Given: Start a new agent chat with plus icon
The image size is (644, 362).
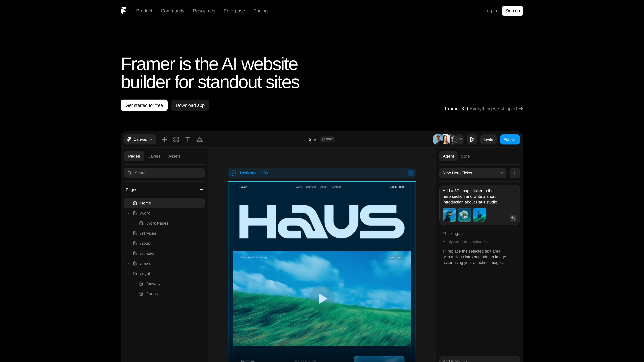Looking at the screenshot, I should [x=515, y=173].
